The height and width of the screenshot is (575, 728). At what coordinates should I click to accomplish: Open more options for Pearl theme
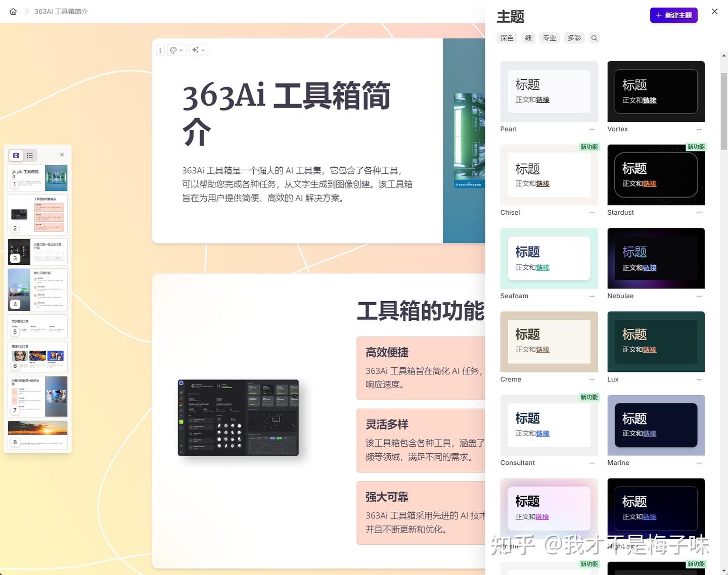point(592,129)
